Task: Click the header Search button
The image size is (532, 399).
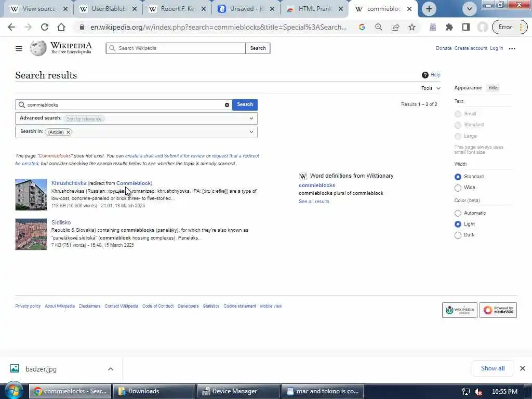Action: click(258, 48)
